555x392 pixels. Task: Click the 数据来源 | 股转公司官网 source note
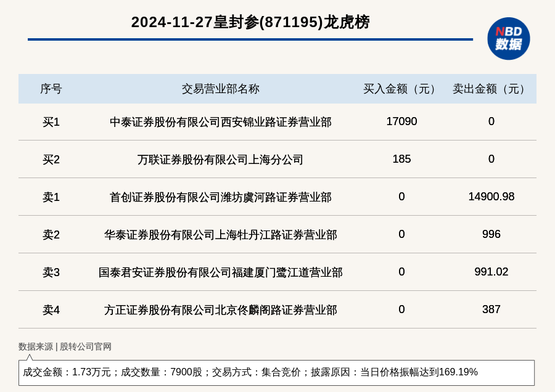(65, 347)
